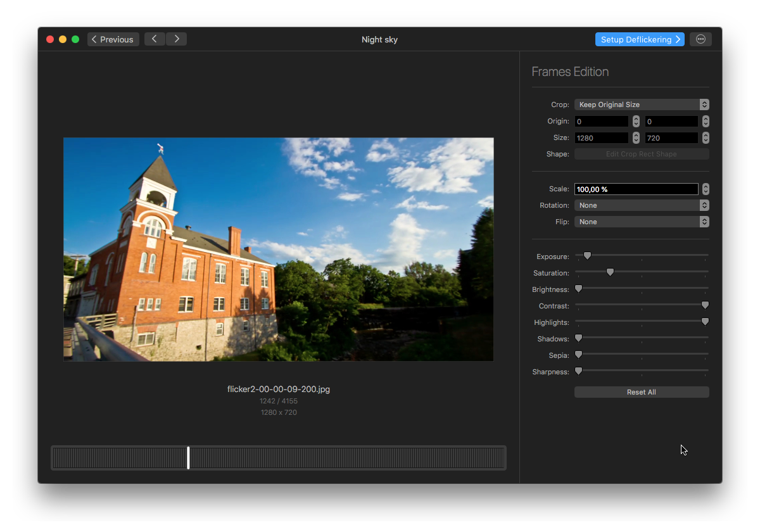Adjust the Origin X stepper arrows

click(636, 121)
